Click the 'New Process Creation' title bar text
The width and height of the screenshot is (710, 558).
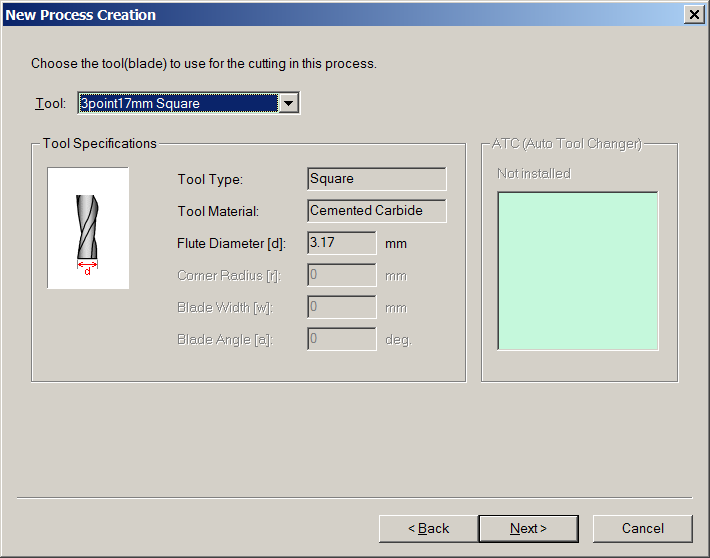tap(81, 15)
